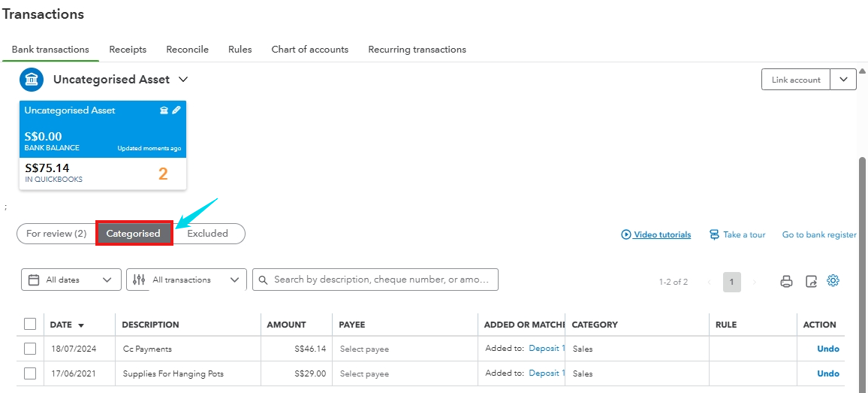
Task: Open the Video tutorials link
Action: (x=662, y=234)
